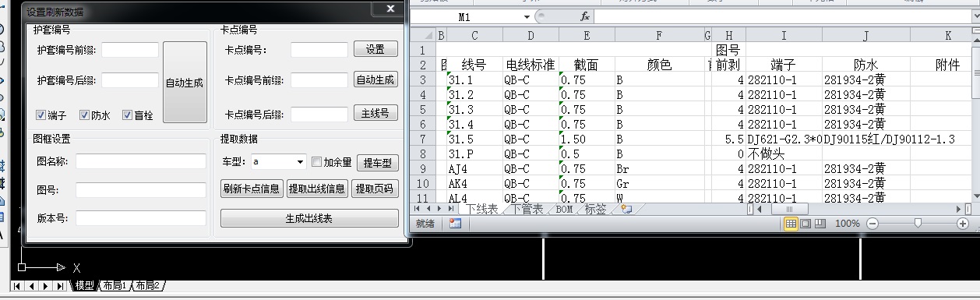Enable the 加余量 checkbox
Viewport: 980px width, 300px height.
coord(316,162)
